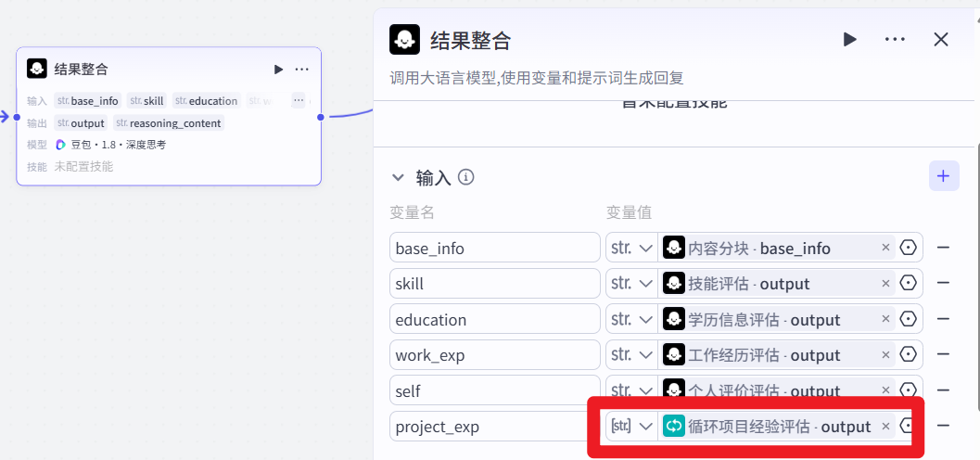
Task: Open the side panel more options menu
Action: [895, 40]
